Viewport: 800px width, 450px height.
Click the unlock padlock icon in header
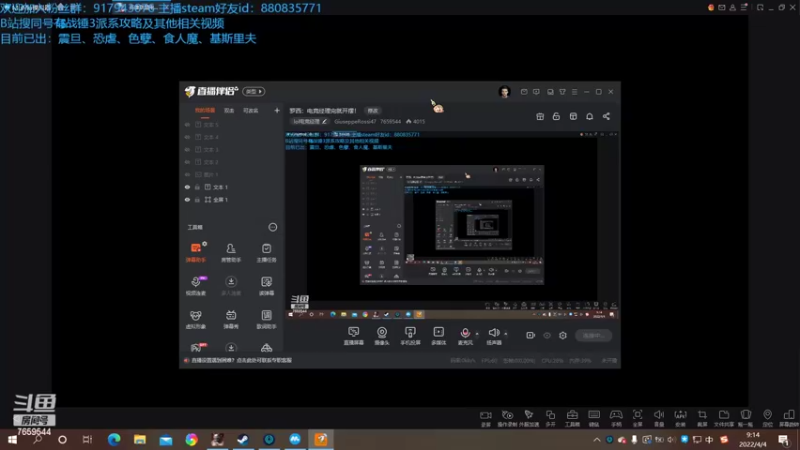556,116
